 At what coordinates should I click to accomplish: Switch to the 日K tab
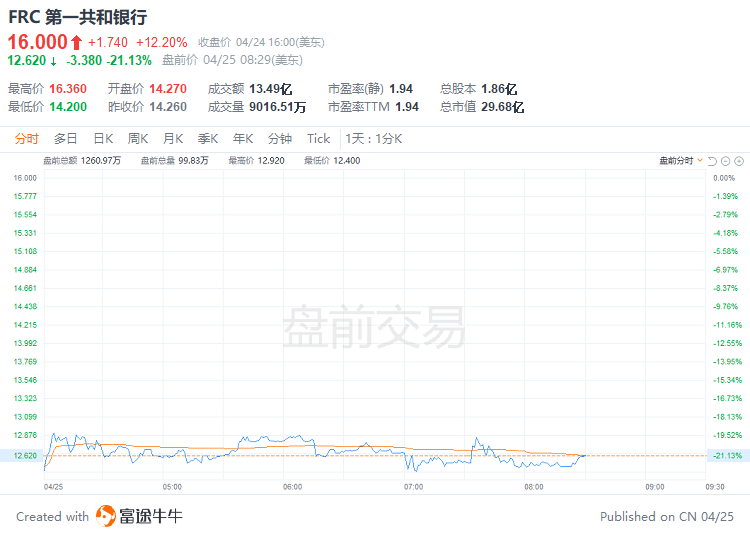point(103,139)
